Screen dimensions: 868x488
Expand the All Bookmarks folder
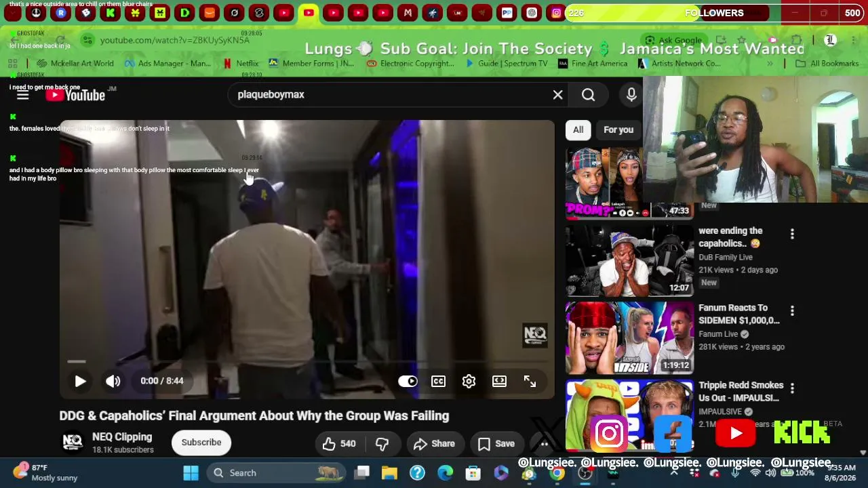[x=827, y=64]
